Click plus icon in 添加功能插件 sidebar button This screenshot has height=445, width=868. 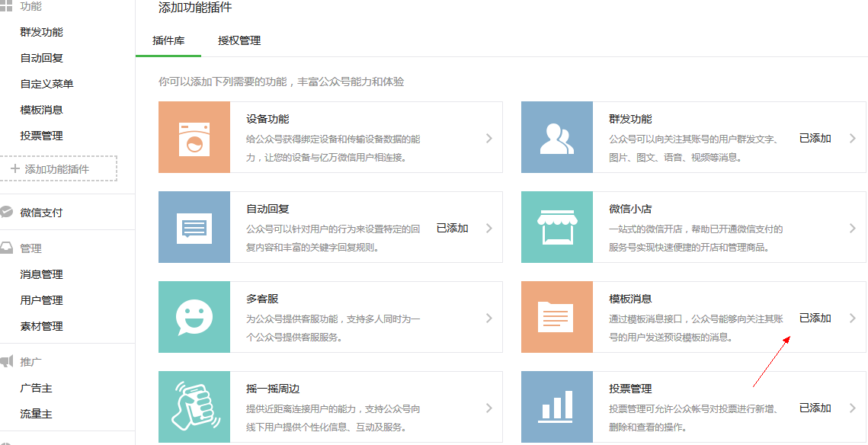[15, 169]
